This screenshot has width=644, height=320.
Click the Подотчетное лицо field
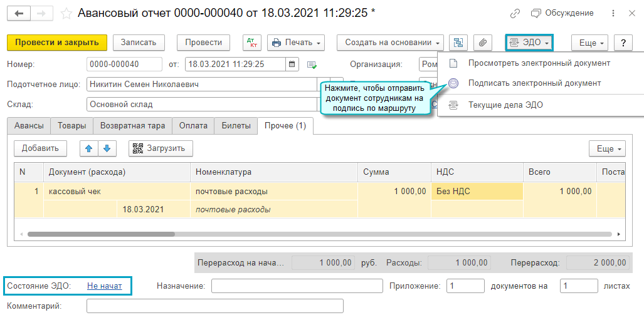pos(202,85)
